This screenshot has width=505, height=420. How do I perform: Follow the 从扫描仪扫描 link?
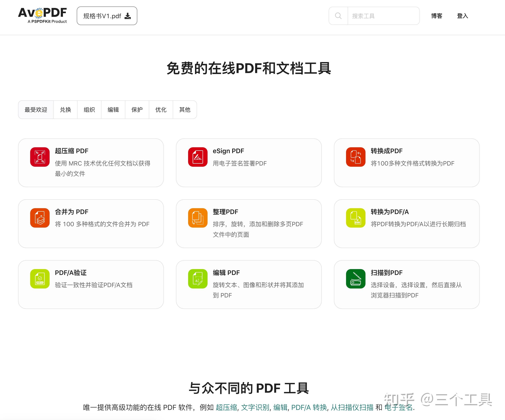(352, 407)
